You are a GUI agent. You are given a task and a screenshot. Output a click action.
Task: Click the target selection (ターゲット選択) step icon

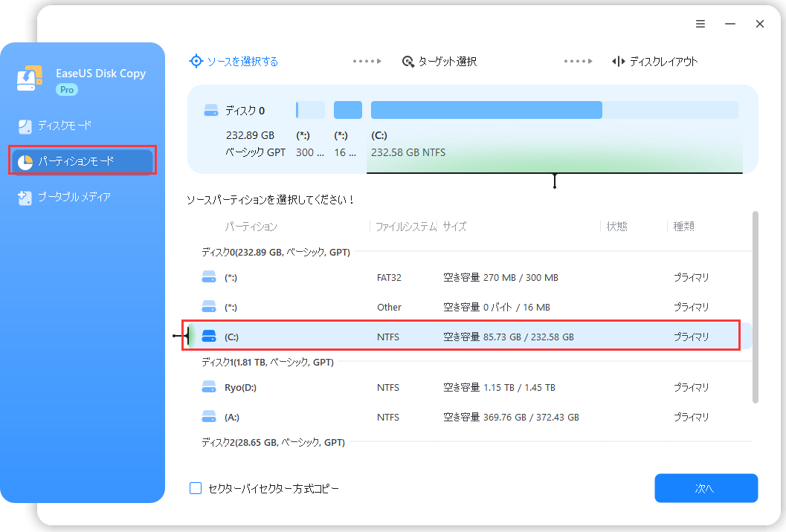click(x=408, y=62)
